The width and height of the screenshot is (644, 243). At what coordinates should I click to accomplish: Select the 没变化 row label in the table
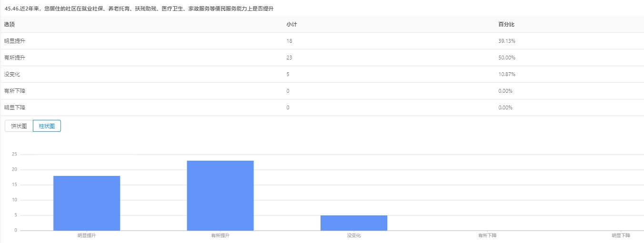(x=12, y=74)
